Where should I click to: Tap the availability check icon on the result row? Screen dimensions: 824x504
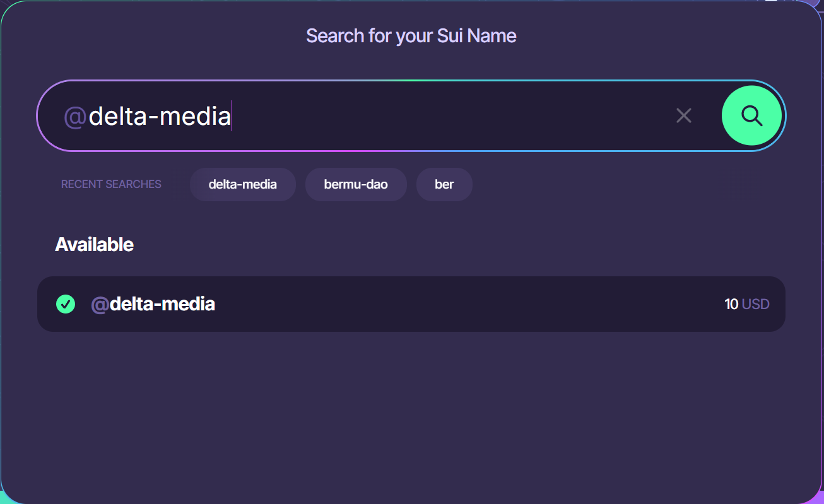coord(66,304)
